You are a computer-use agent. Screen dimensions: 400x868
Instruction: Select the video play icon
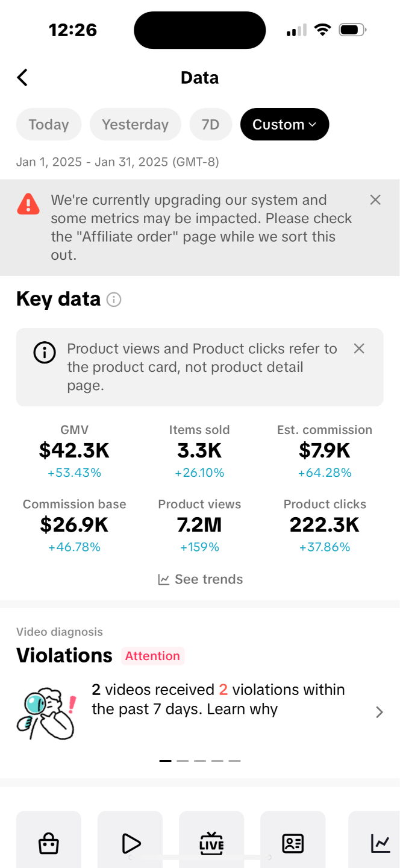tap(130, 844)
